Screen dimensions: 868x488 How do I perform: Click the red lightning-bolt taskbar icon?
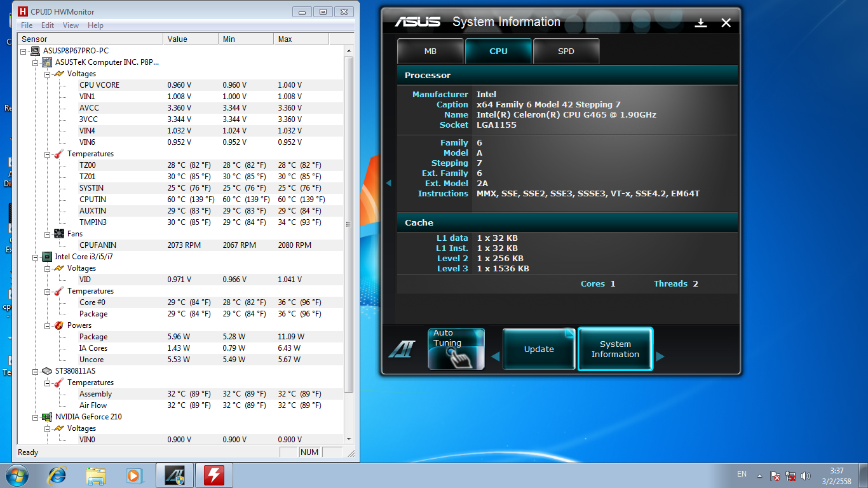[x=214, y=475]
